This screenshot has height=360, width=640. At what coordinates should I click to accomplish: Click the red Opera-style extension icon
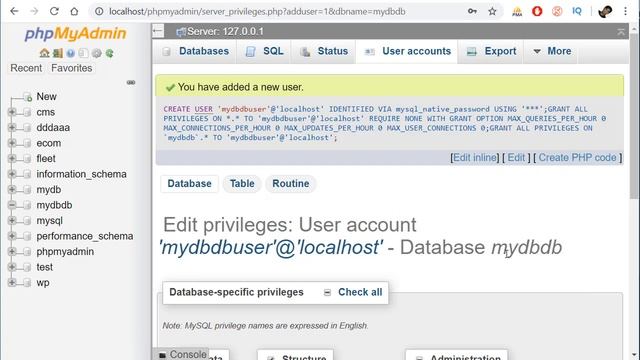[x=537, y=11]
